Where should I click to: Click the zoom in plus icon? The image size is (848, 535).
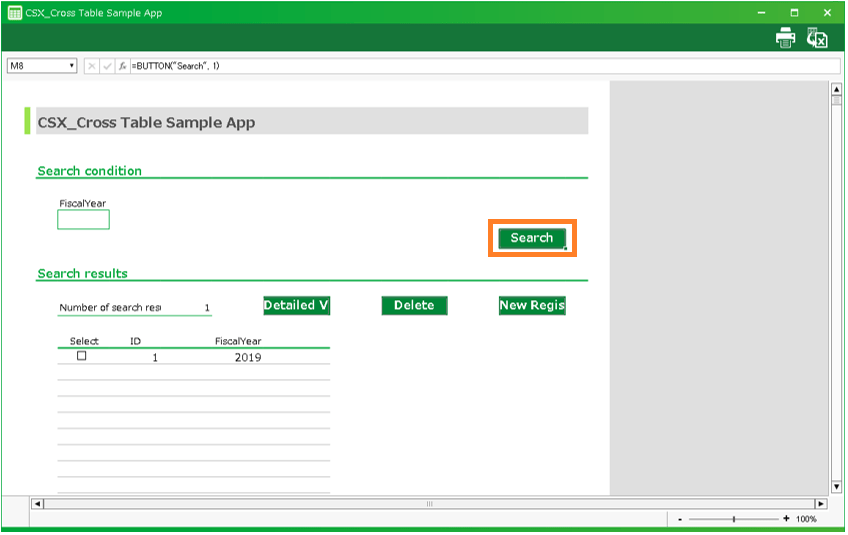point(786,519)
